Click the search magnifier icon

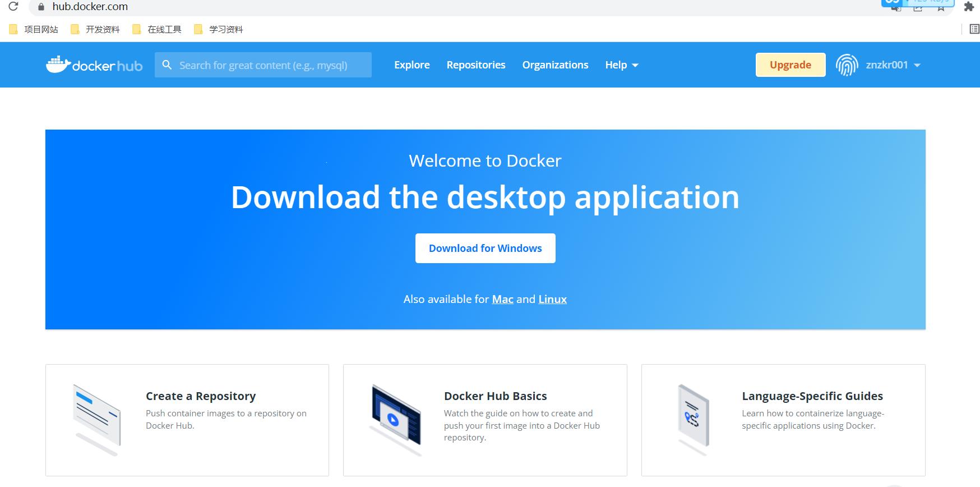[x=167, y=65]
